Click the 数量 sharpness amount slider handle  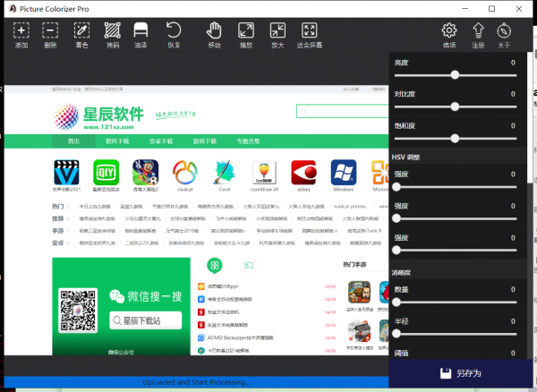point(396,302)
